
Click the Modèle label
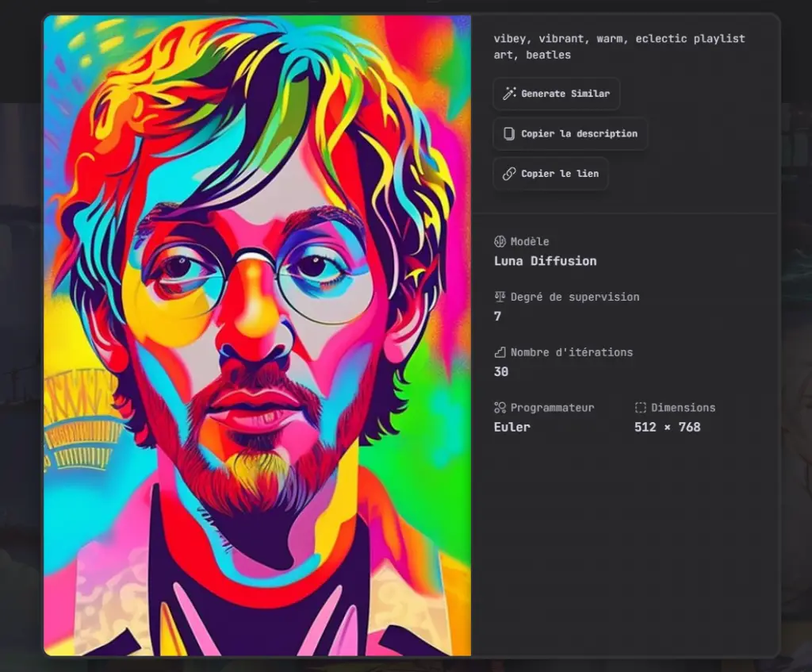pyautogui.click(x=530, y=241)
